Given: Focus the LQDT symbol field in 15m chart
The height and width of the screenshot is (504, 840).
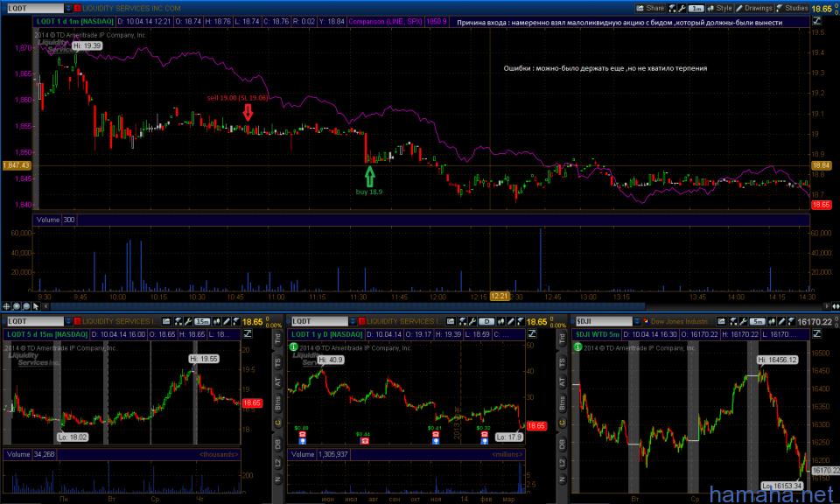Looking at the screenshot, I should (x=35, y=321).
